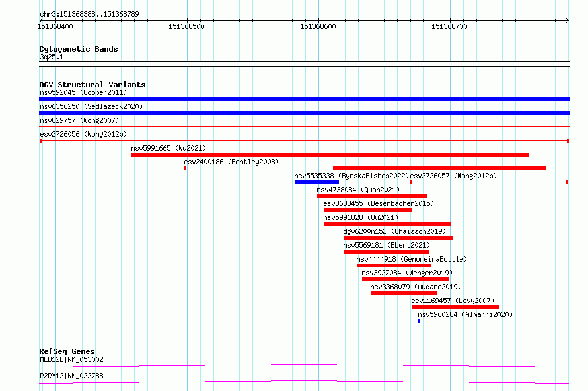
Task: Click ruler position 151368500
Action: pos(186,26)
